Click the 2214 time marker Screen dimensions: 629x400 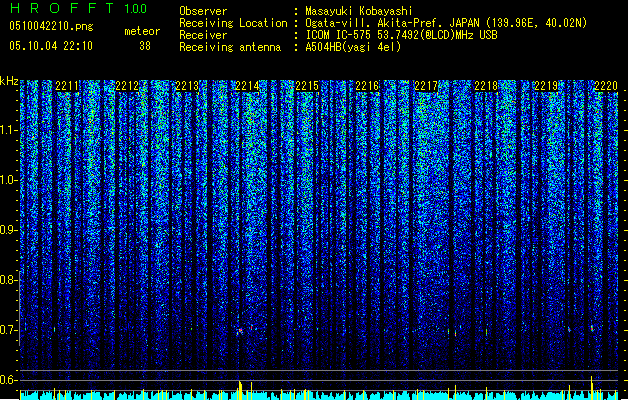pyautogui.click(x=247, y=86)
